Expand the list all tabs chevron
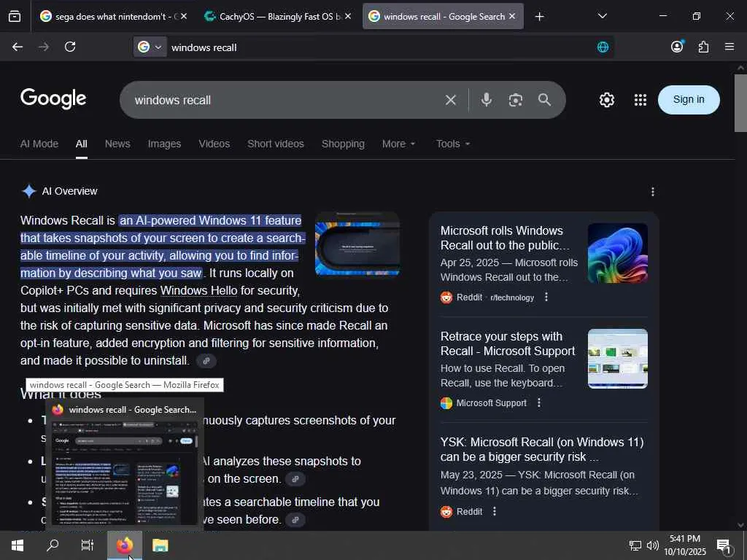 coord(602,16)
